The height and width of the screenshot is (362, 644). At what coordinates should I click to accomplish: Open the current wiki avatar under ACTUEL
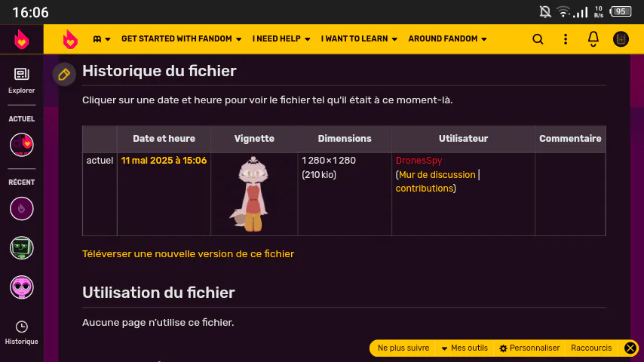tap(21, 145)
